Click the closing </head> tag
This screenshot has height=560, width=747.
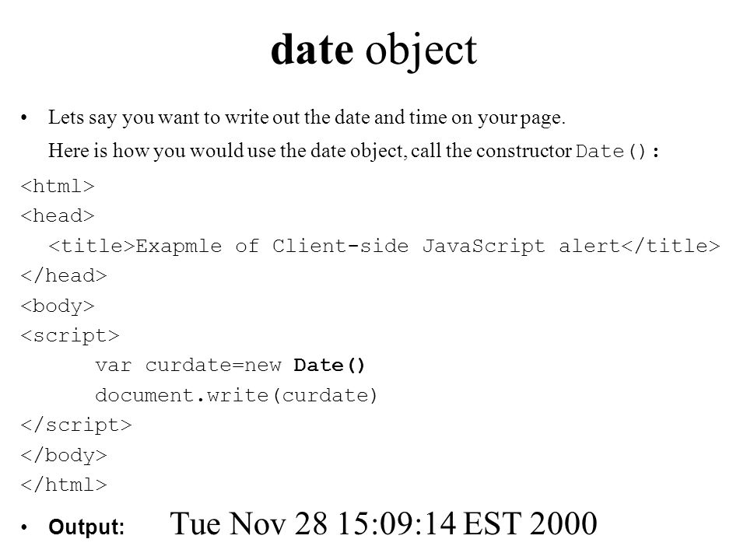pyautogui.click(x=64, y=275)
